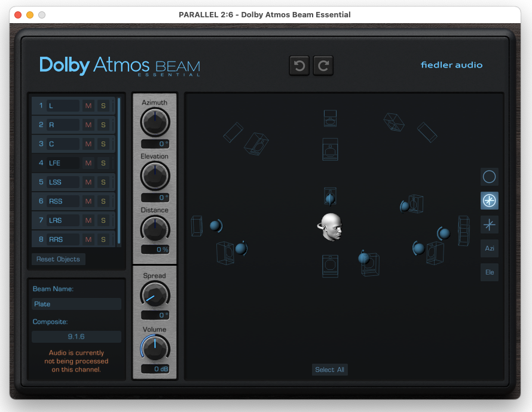Solo the LSS channel
The image size is (532, 412).
pos(103,182)
